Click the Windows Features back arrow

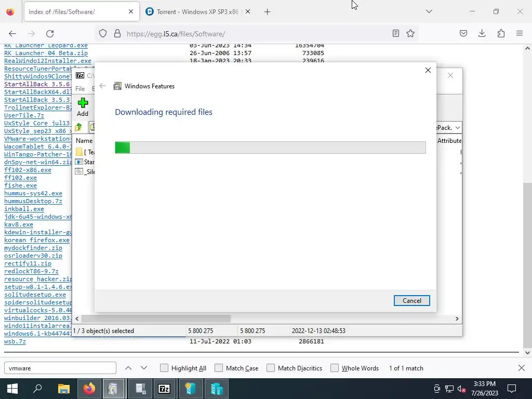click(102, 86)
